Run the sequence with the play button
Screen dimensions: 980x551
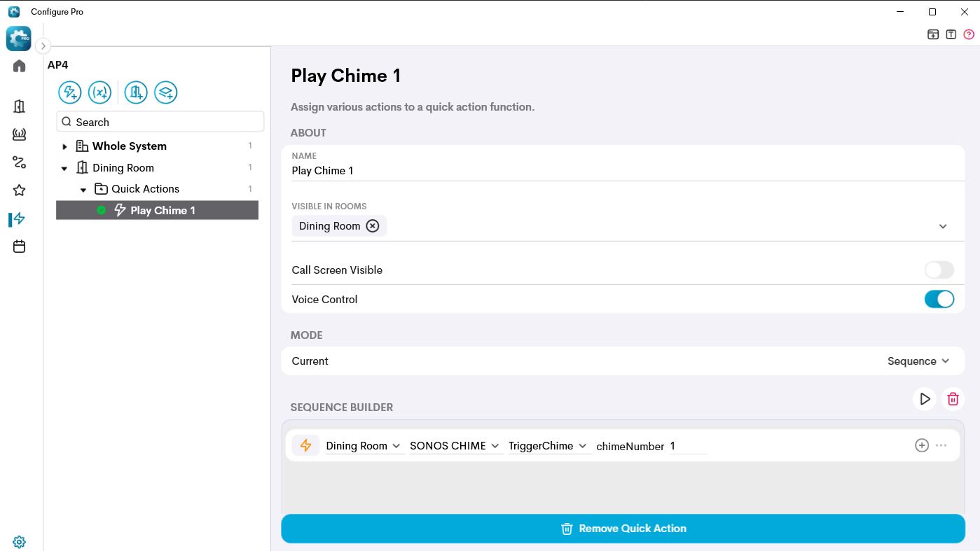tap(925, 399)
